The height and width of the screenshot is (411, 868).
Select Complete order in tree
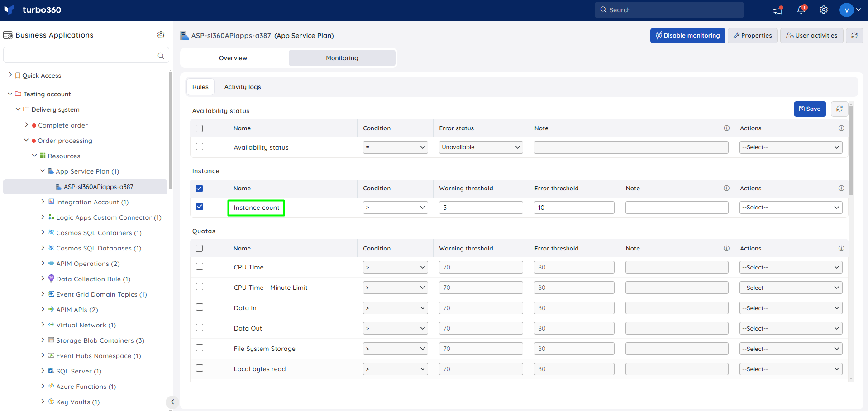coord(63,125)
